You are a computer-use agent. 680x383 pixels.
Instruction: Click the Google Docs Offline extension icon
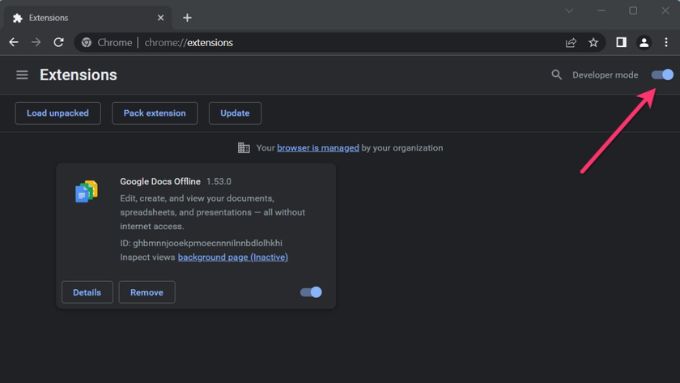tap(86, 191)
